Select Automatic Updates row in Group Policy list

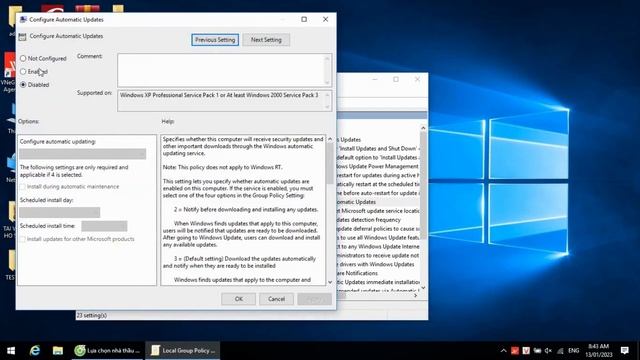(x=378, y=202)
